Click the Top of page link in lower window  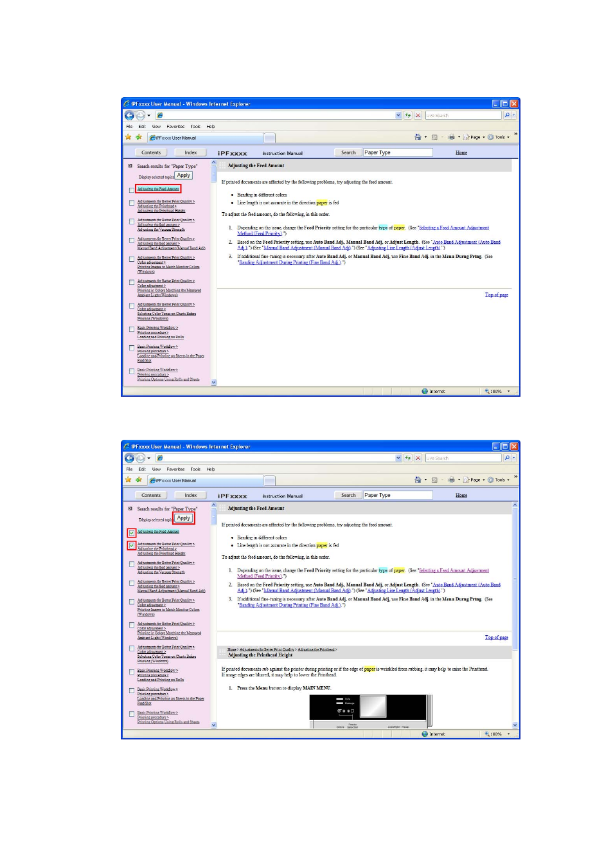(x=497, y=638)
